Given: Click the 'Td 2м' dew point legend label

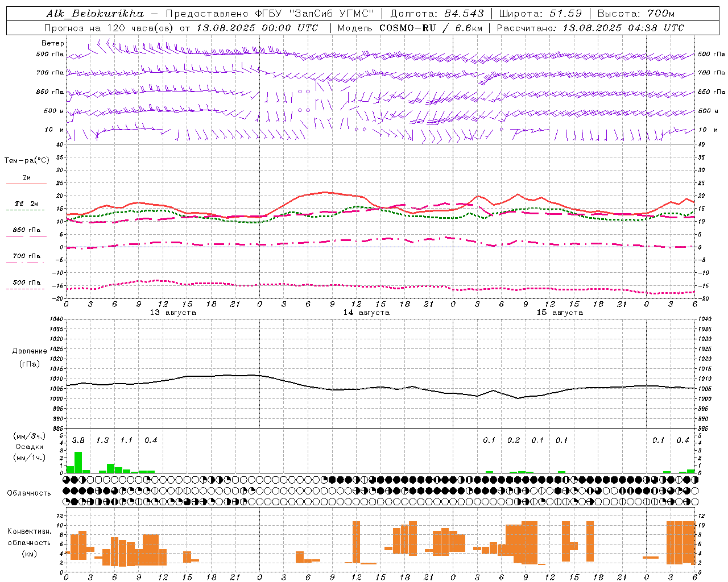Looking at the screenshot, I should click(x=27, y=203).
